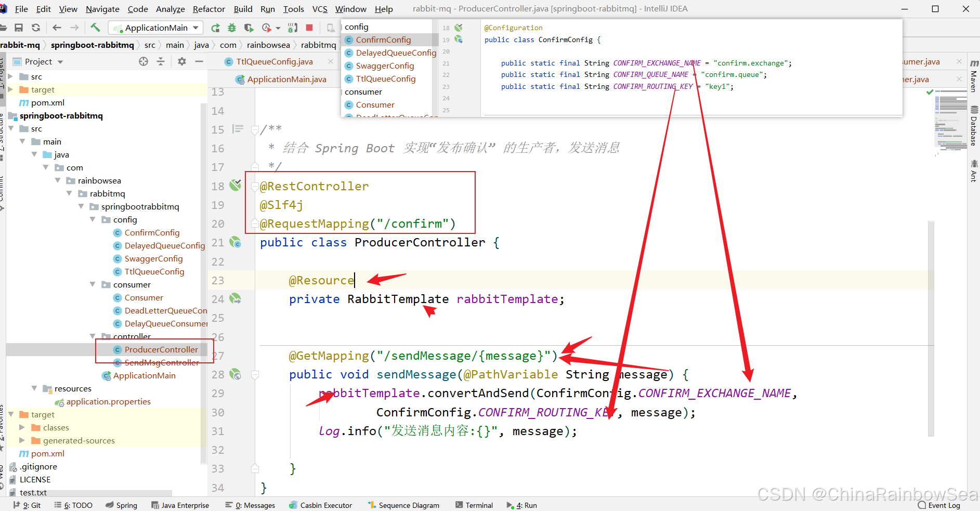Click the Synchronize/reload icon
The height and width of the screenshot is (511, 980).
pos(36,28)
